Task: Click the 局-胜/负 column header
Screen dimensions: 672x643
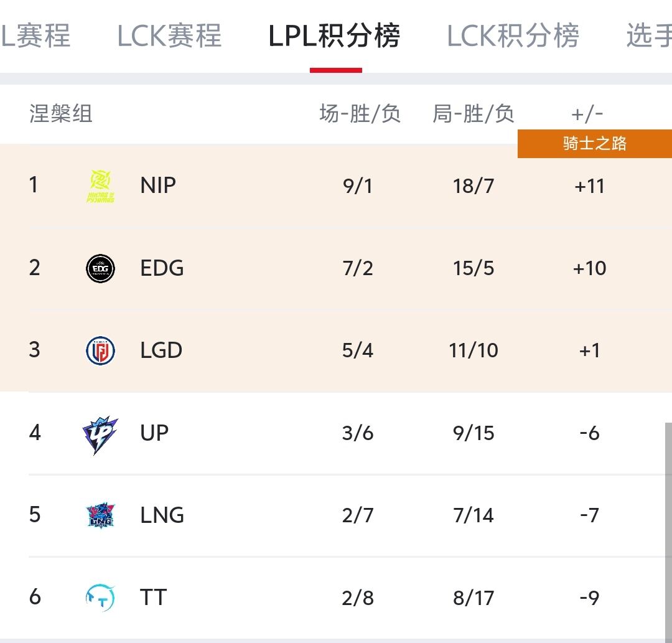Action: (x=474, y=114)
